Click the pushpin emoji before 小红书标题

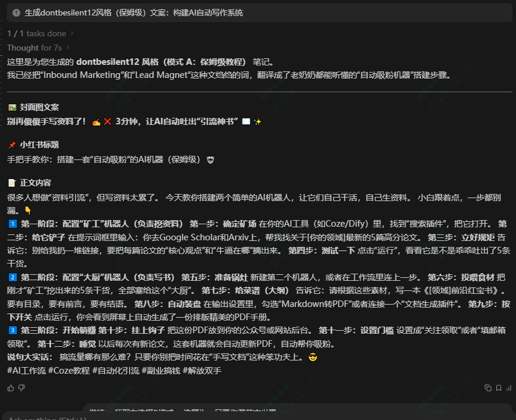tap(11, 145)
